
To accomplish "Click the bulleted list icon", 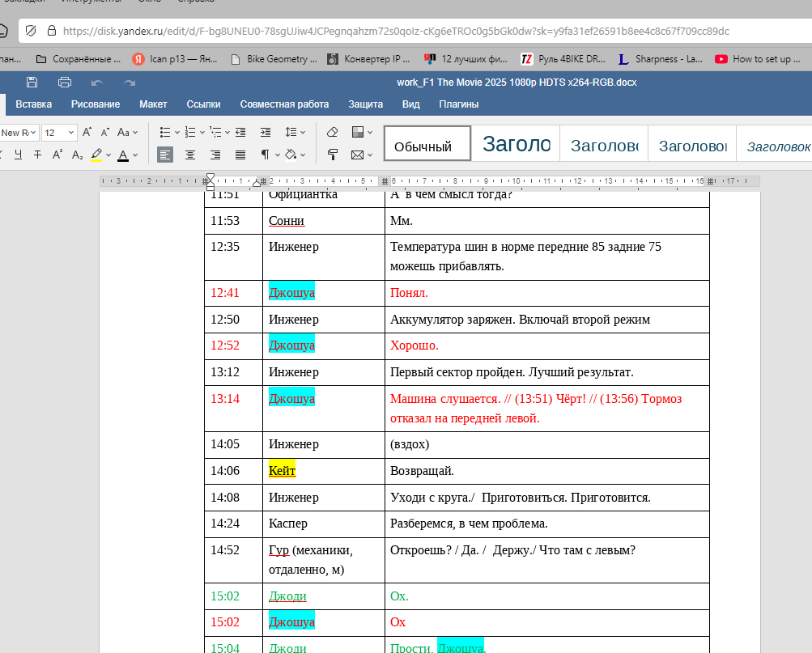I will point(164,133).
